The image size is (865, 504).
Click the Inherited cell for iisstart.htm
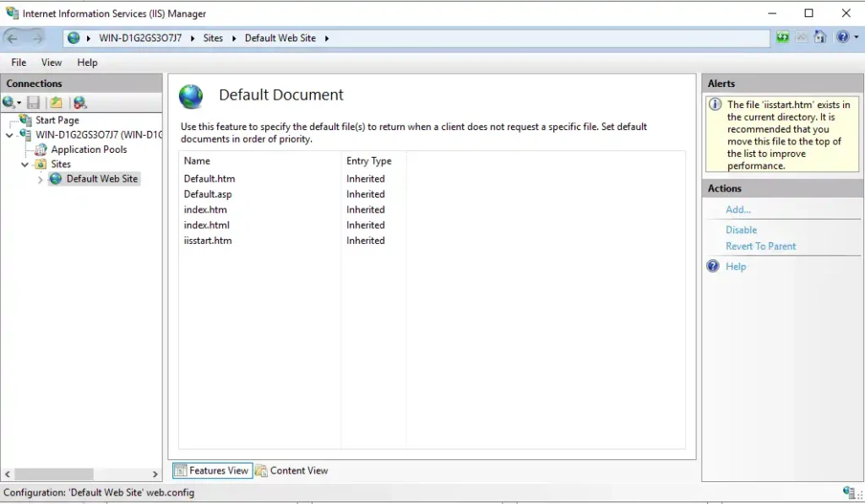click(366, 241)
